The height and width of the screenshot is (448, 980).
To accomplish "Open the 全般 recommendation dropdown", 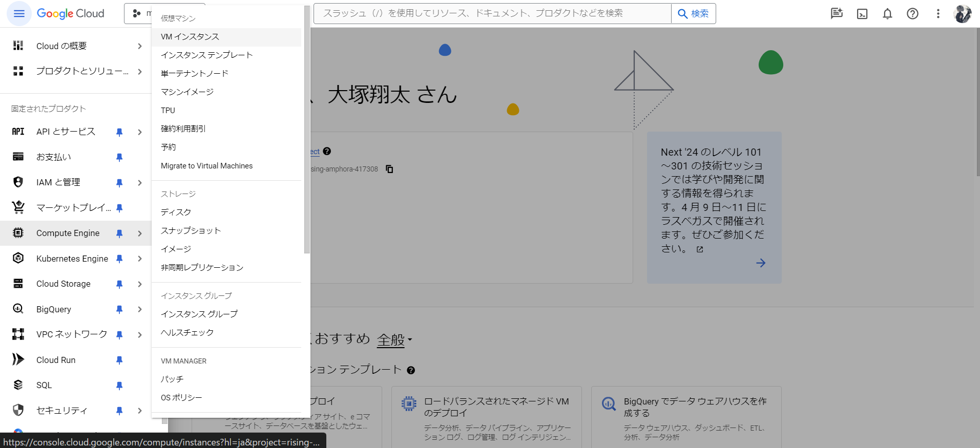I will 394,339.
